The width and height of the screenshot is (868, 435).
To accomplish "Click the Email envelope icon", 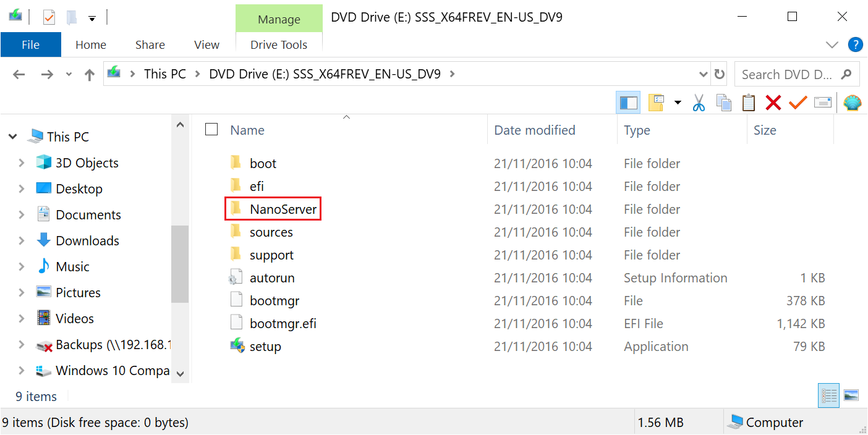I will (x=822, y=103).
